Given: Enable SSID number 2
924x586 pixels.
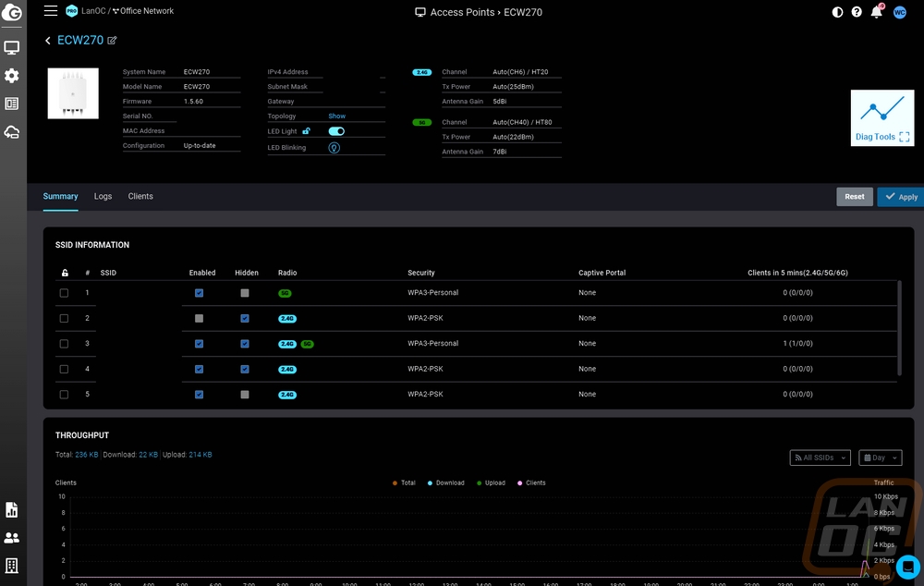Looking at the screenshot, I should [199, 318].
